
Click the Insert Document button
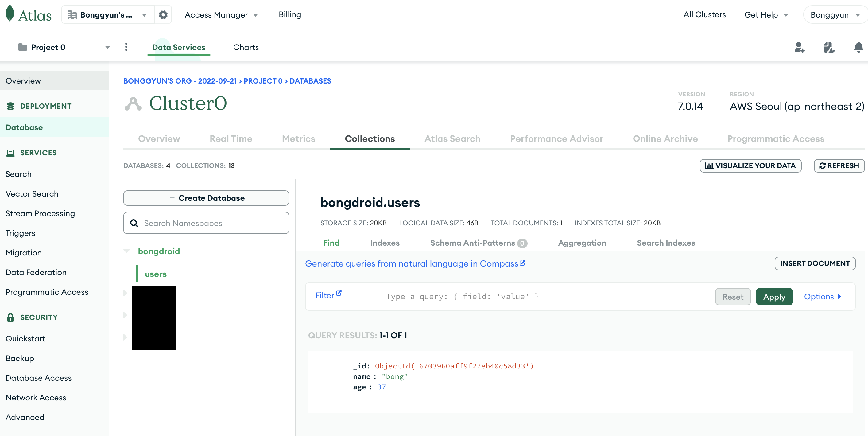tap(815, 263)
